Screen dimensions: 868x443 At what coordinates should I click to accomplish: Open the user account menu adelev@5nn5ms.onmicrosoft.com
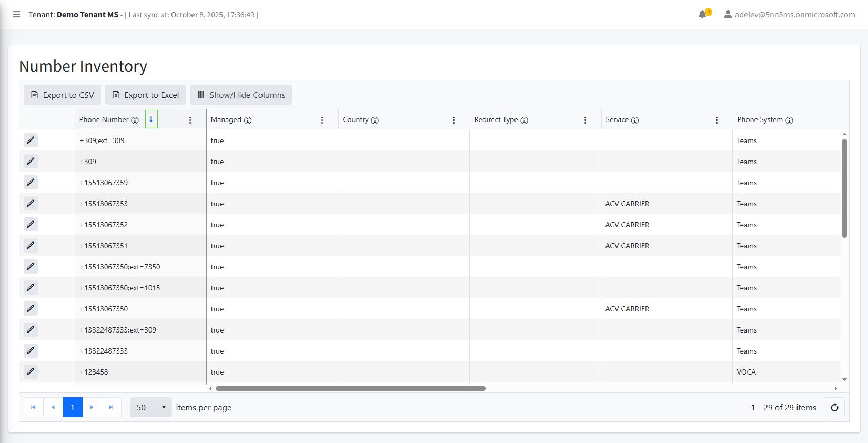790,15
